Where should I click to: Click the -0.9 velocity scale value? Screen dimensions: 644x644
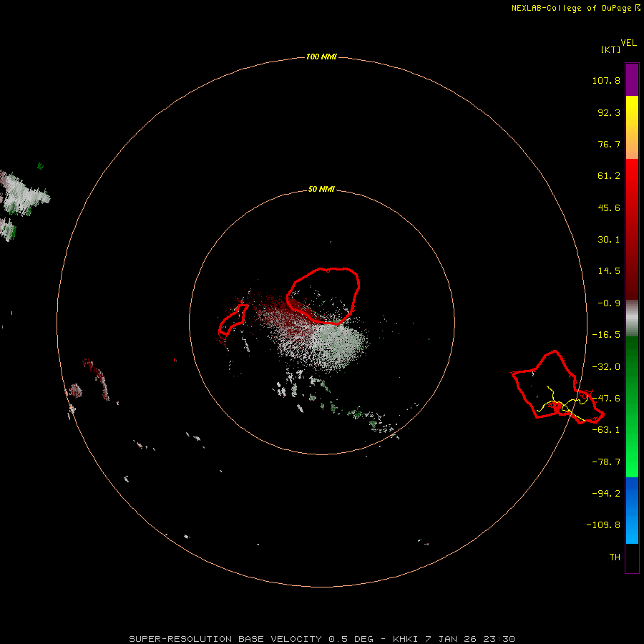(x=609, y=303)
